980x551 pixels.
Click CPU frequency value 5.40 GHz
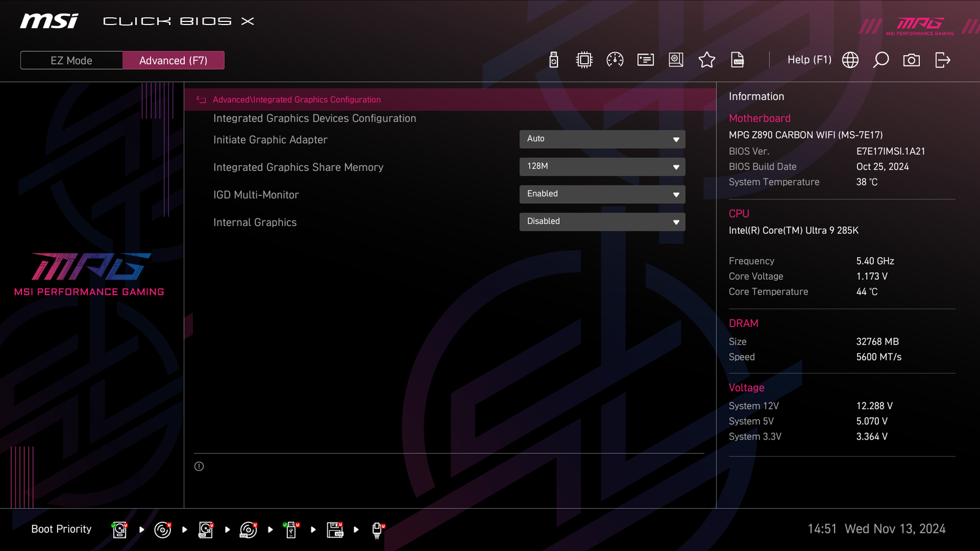[x=875, y=261]
